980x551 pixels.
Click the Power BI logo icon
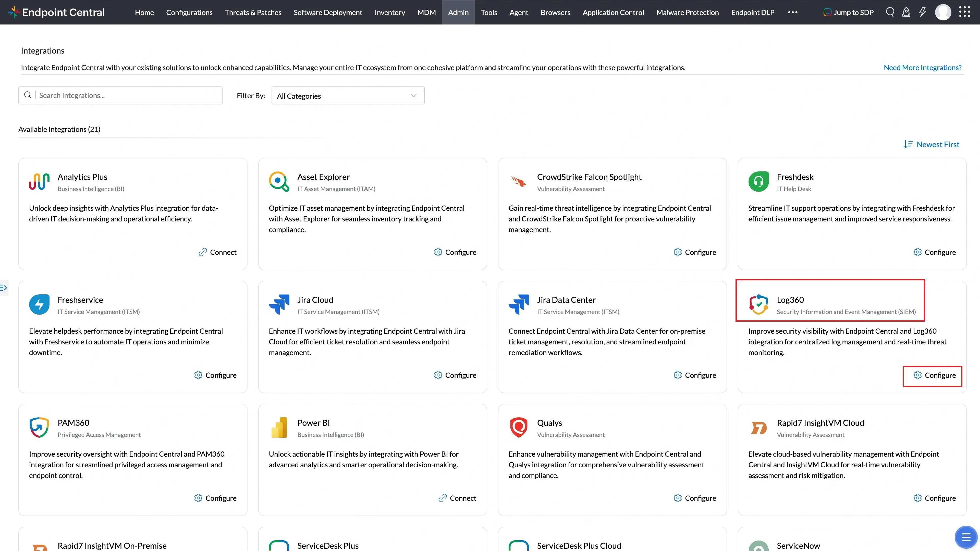click(x=279, y=428)
